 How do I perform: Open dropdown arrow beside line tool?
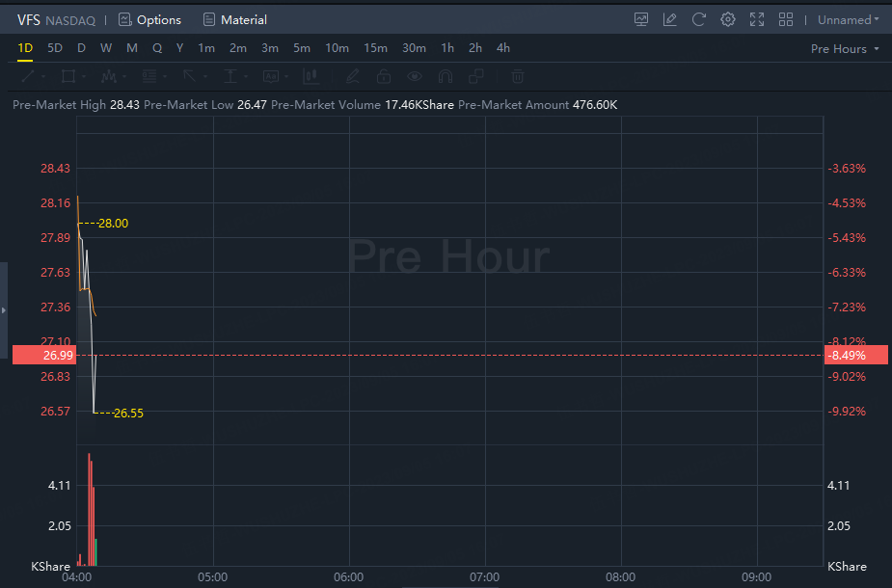coord(43,77)
